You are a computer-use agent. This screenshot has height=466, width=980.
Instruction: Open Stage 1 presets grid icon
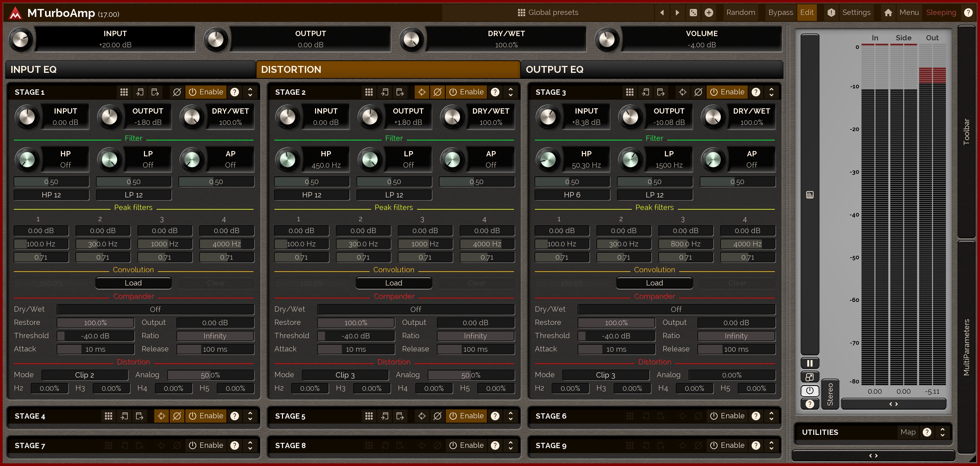tap(124, 92)
